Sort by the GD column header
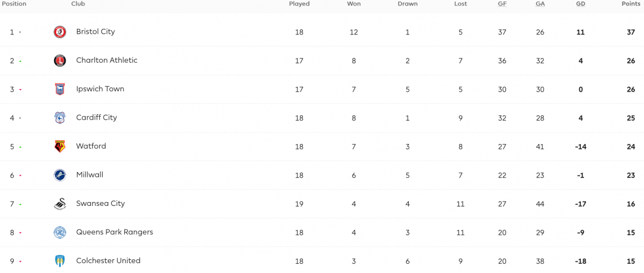Viewport: 644px width, 273px height. click(x=580, y=4)
